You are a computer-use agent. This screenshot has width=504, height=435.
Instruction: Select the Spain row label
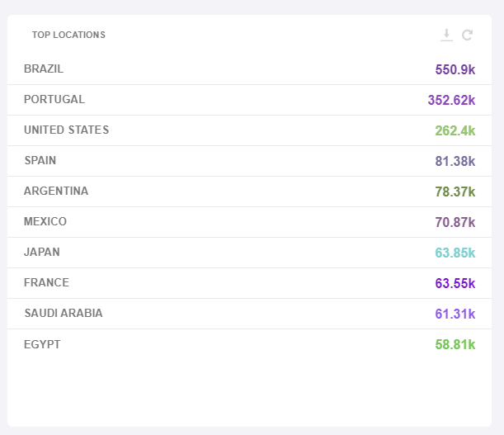coord(40,161)
